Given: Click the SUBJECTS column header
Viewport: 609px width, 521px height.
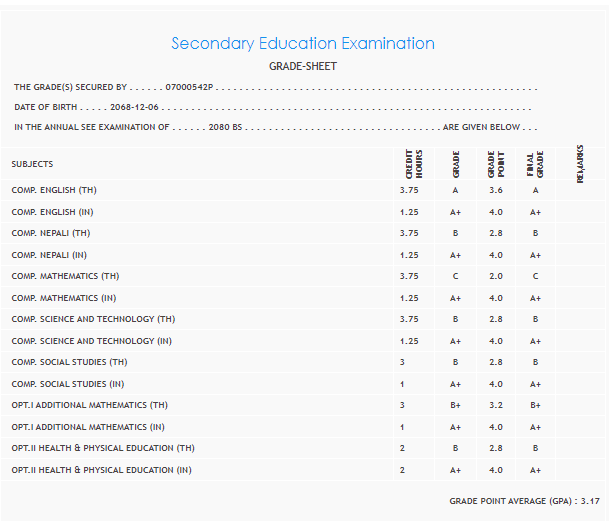Looking at the screenshot, I should point(33,164).
